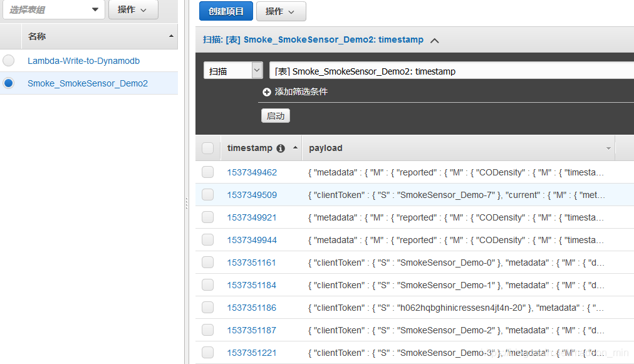Viewport: 634px width, 364px height.
Task: Open the 扫描 scan type dropdown
Action: (x=233, y=70)
